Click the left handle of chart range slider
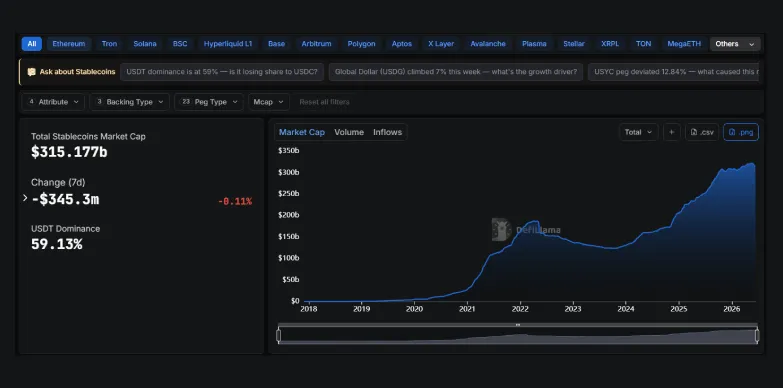Image resolution: width=783 pixels, height=388 pixels. pos(279,336)
